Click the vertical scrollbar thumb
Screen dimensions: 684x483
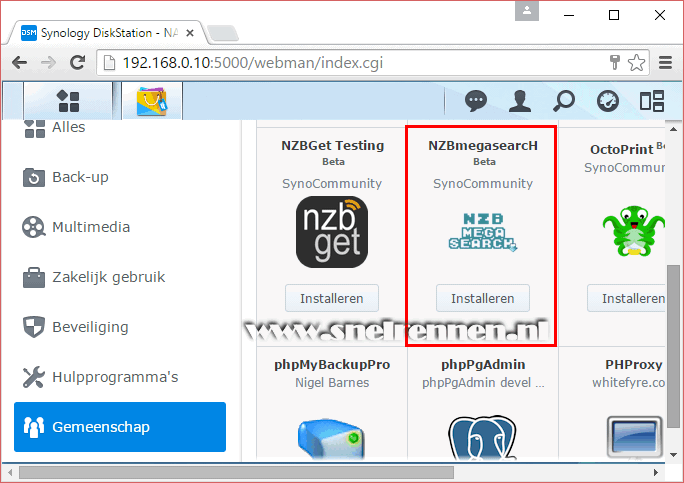tap(674, 347)
